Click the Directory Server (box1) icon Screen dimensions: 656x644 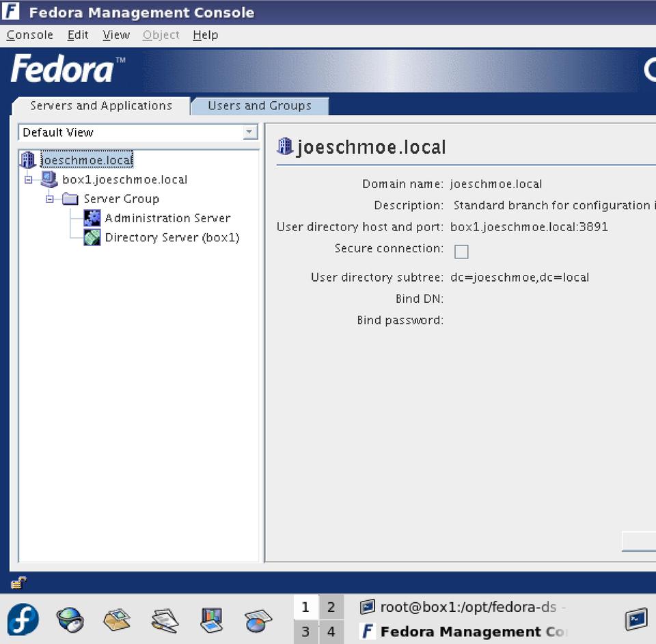92,237
